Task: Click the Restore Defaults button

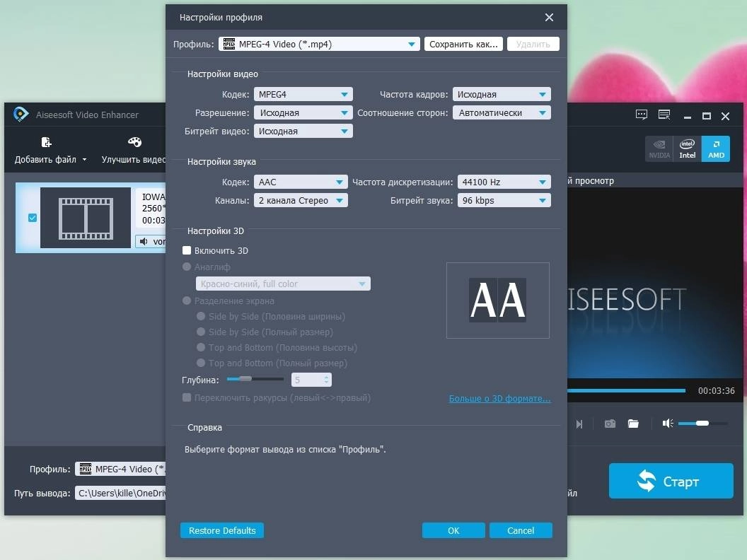Action: (x=222, y=530)
